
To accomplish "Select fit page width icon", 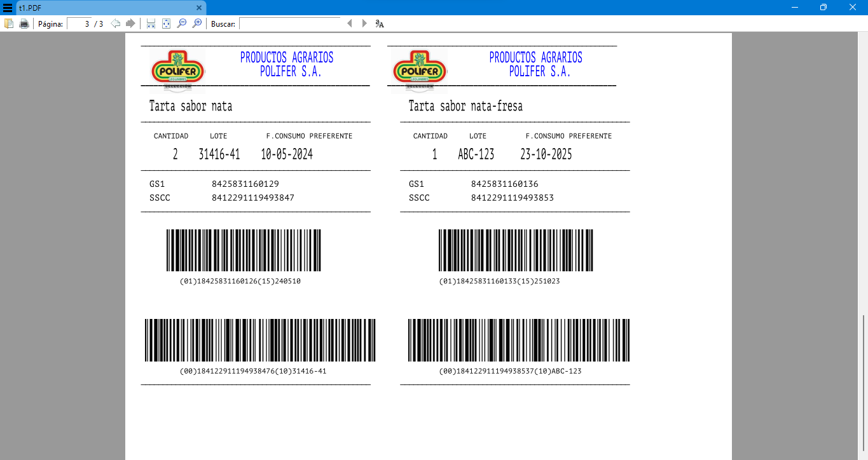I will tap(151, 24).
